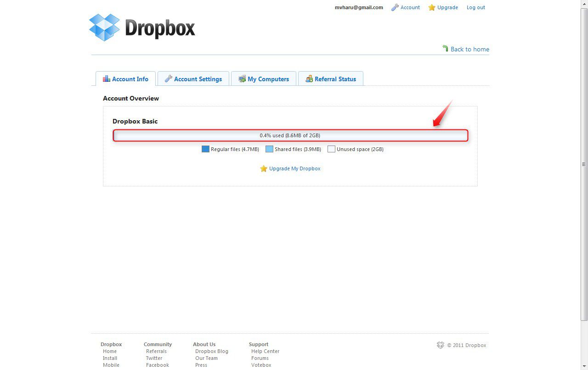Click the Upgrade My Dropbox link
The width and height of the screenshot is (588, 370).
[x=295, y=168]
